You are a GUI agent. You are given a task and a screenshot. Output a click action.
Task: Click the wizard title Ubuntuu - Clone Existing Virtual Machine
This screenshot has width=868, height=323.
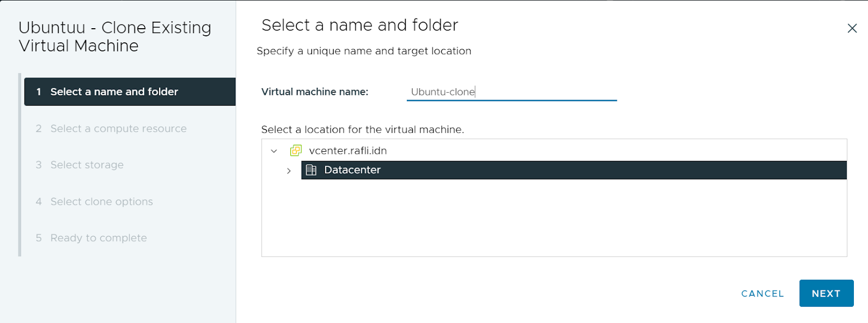coord(114,36)
